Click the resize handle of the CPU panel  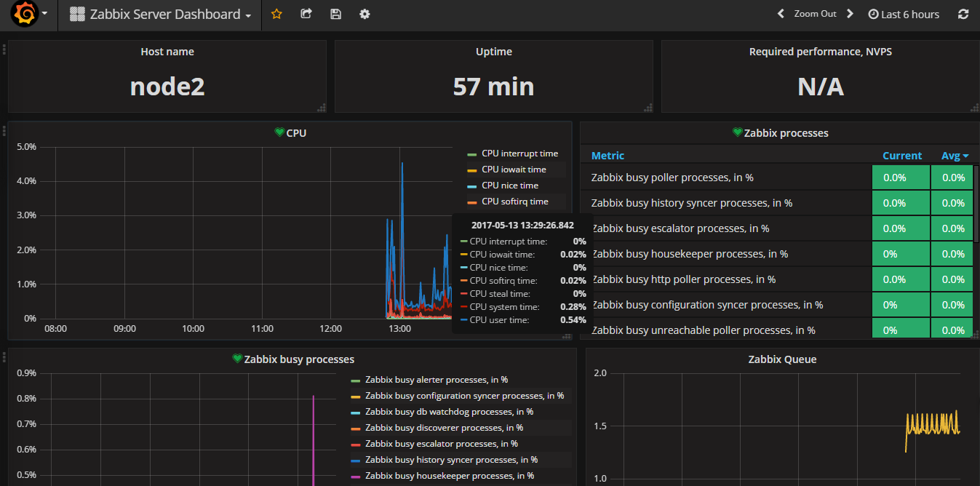[567, 335]
